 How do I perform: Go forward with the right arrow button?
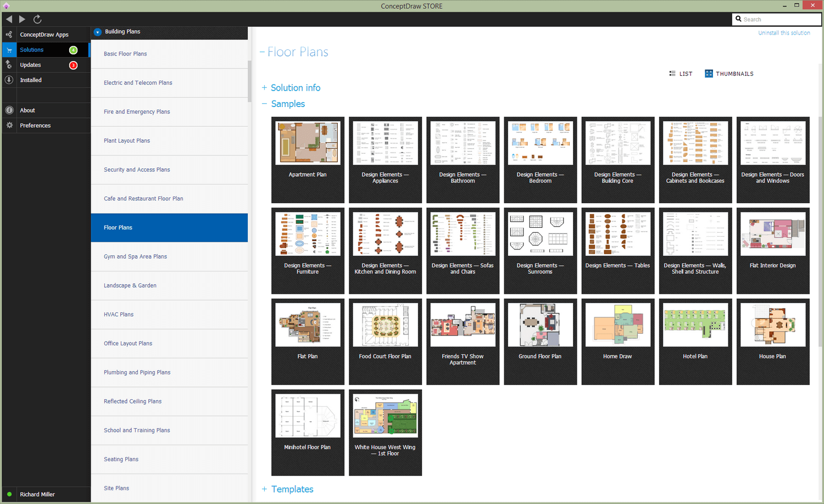(x=22, y=19)
